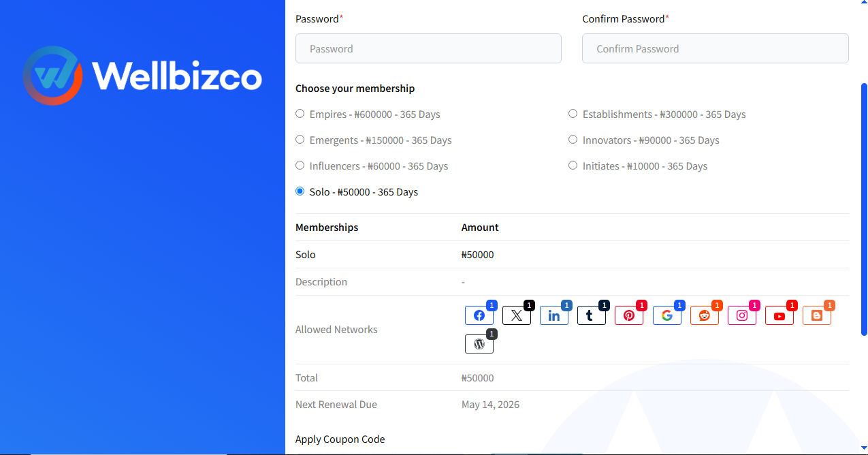
Task: Click the WordPress network icon
Action: pyautogui.click(x=479, y=344)
